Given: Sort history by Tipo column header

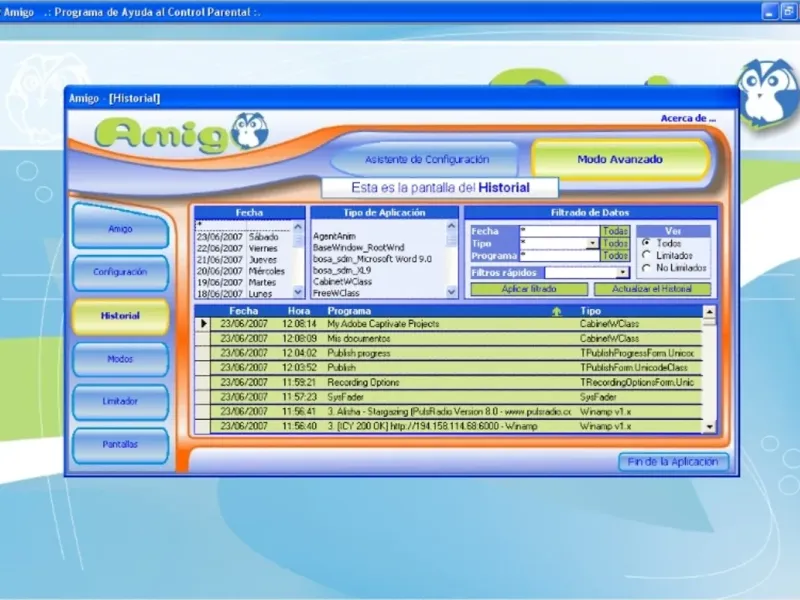Looking at the screenshot, I should click(x=590, y=311).
